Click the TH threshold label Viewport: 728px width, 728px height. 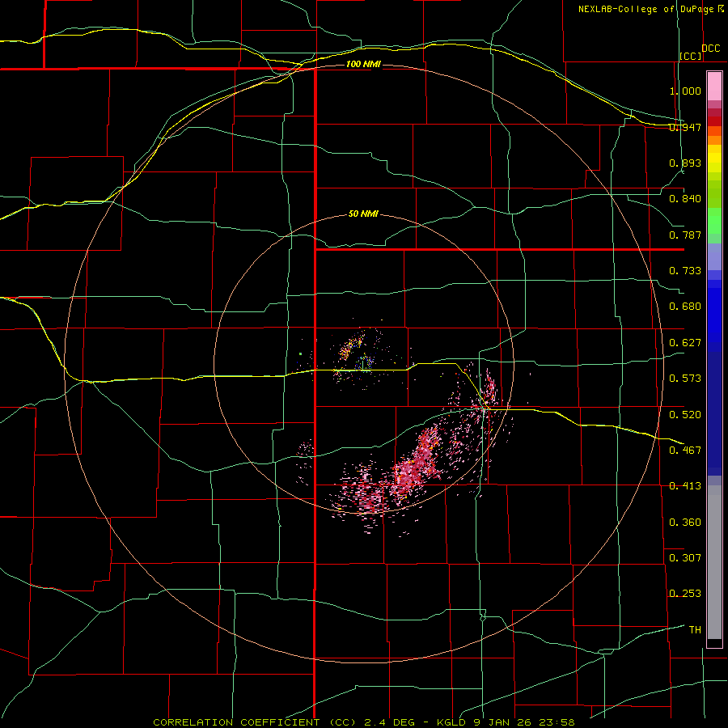pos(695,630)
